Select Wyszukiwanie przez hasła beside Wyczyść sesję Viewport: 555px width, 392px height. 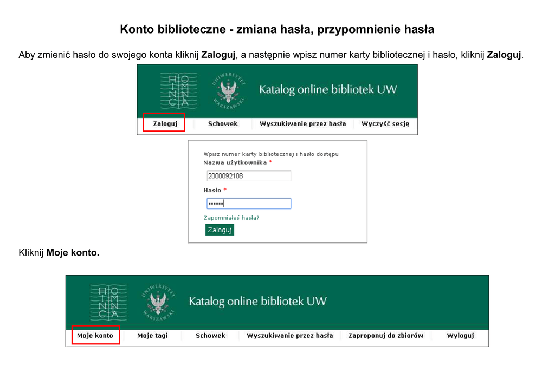(x=302, y=123)
